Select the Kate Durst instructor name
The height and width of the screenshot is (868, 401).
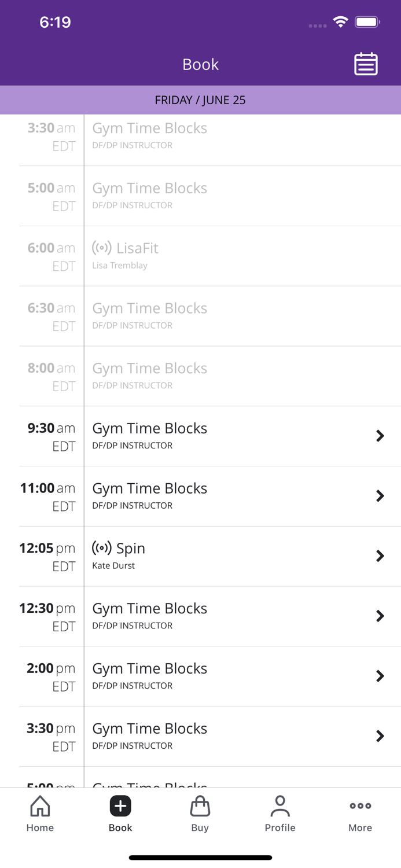tap(113, 566)
